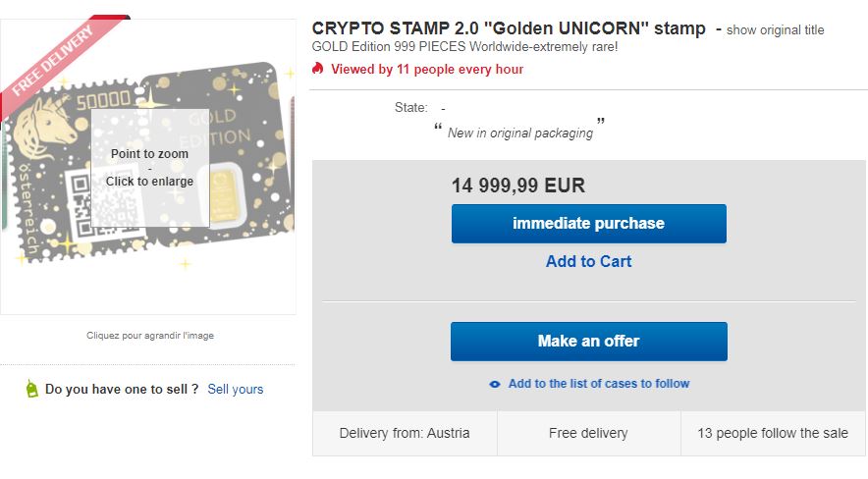Select the Delivery from: Austria cell
This screenshot has width=868, height=479.
(405, 433)
